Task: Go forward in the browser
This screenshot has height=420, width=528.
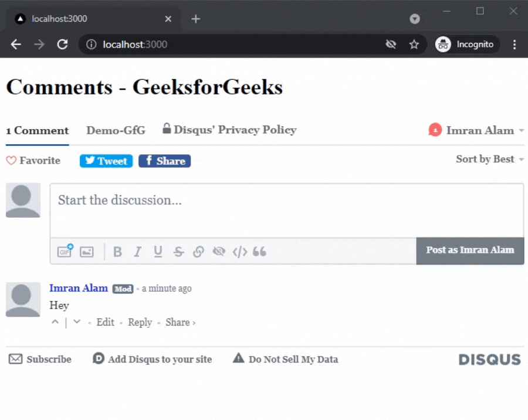Action: pos(39,45)
